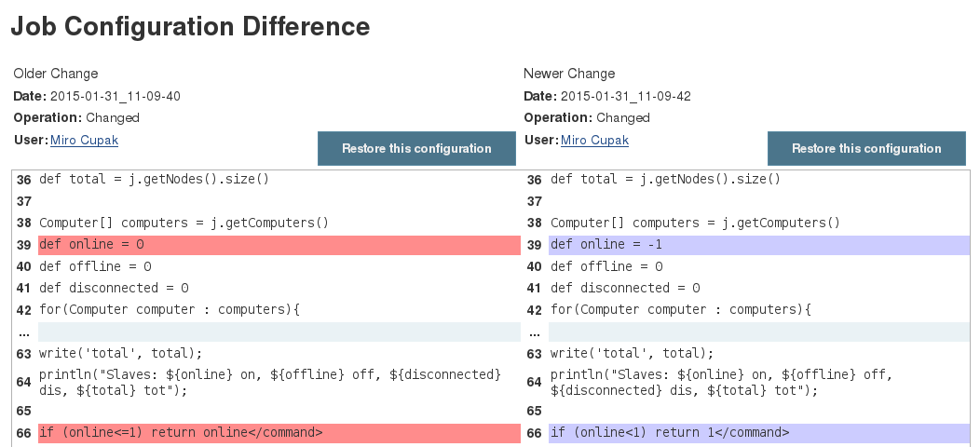Restore the Older Change configuration
Screen dimensions: 980x447
[x=416, y=149]
